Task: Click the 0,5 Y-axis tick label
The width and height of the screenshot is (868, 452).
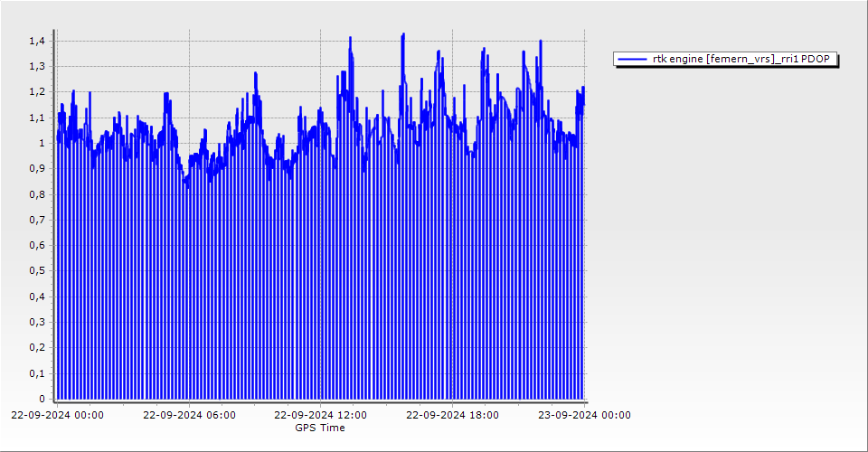Action: click(36, 271)
